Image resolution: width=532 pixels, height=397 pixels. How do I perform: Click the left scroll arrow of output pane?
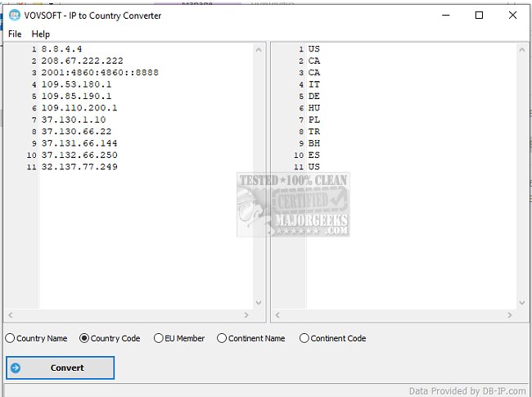[x=277, y=315]
